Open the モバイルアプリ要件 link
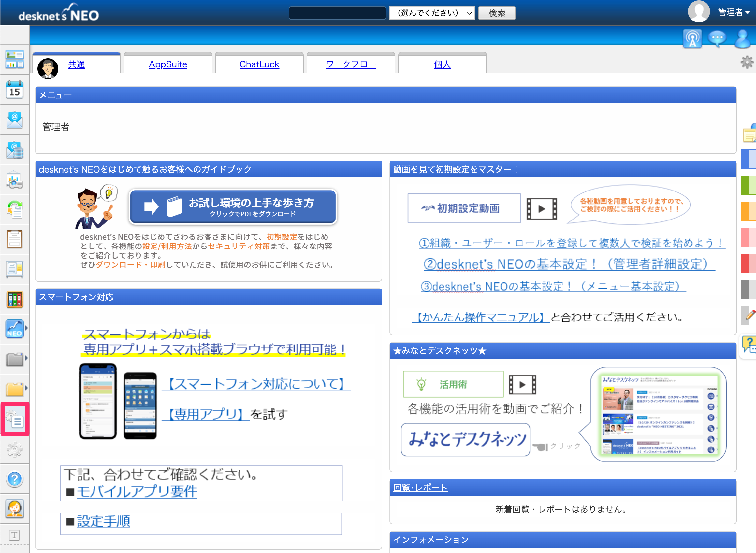The image size is (756, 553). [137, 492]
